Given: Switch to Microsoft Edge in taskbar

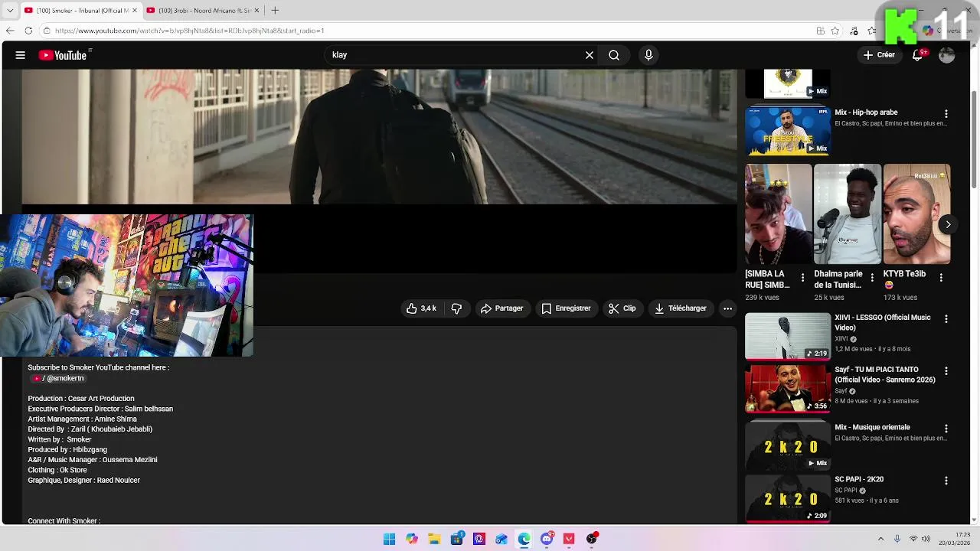Looking at the screenshot, I should coord(524,539).
